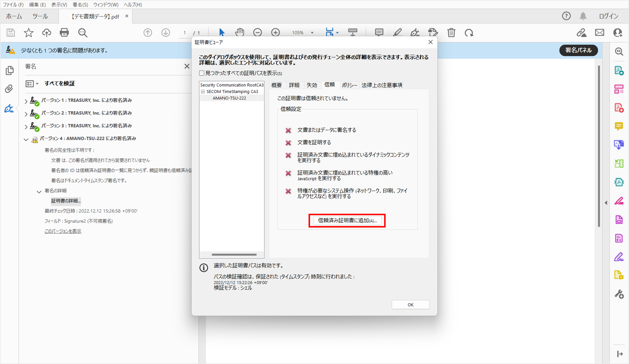Click the zoom in plus icon

coord(275,32)
